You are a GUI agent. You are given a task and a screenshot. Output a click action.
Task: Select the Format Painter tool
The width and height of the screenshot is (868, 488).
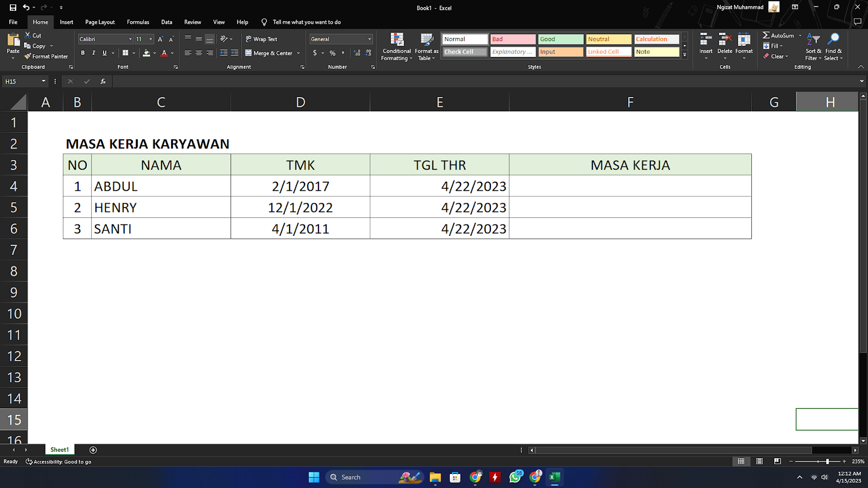(x=46, y=56)
